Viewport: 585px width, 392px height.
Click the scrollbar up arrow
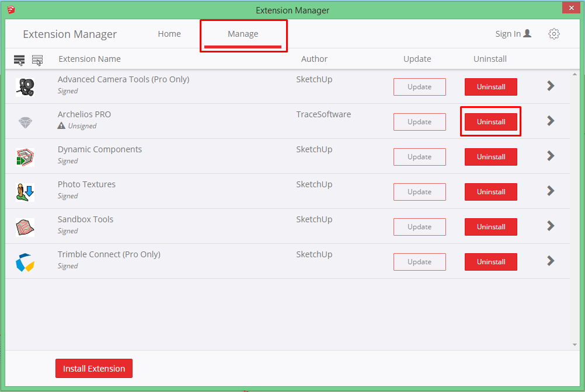pyautogui.click(x=574, y=74)
